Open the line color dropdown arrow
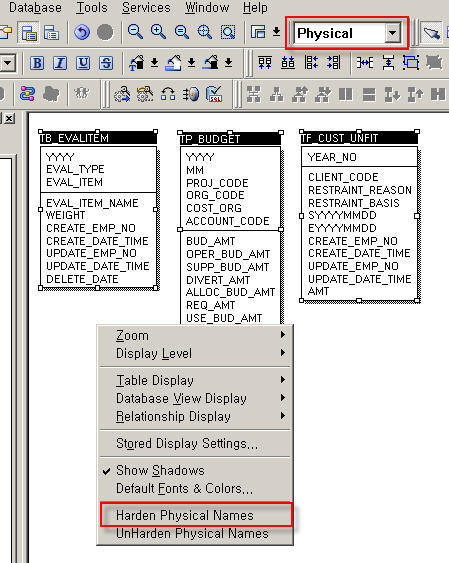Screen dimensions: 449x563 click(228, 63)
